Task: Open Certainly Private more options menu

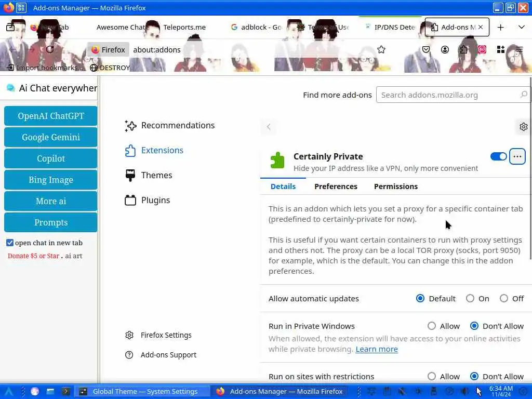Action: pos(517,156)
